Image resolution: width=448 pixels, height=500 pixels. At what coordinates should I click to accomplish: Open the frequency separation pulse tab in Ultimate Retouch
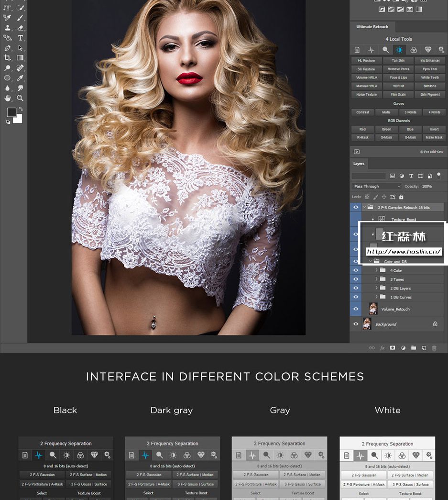371,50
